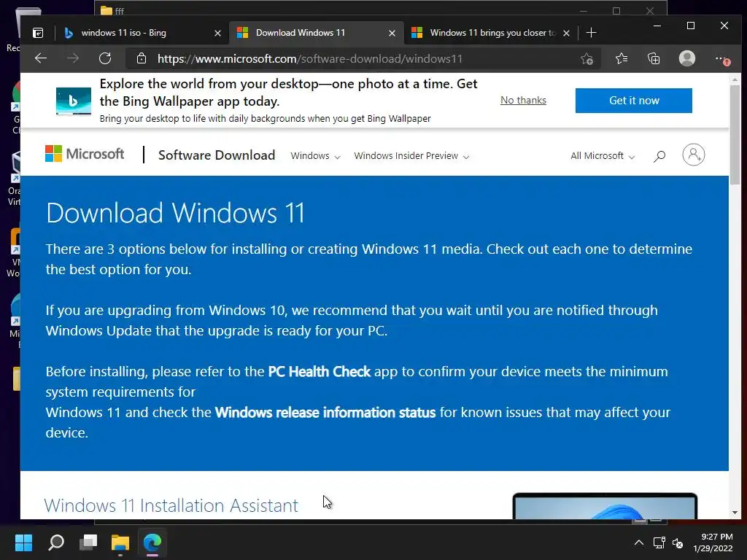Close the 'Windows 11 brings you closer' tab
The image size is (747, 560).
click(x=566, y=33)
